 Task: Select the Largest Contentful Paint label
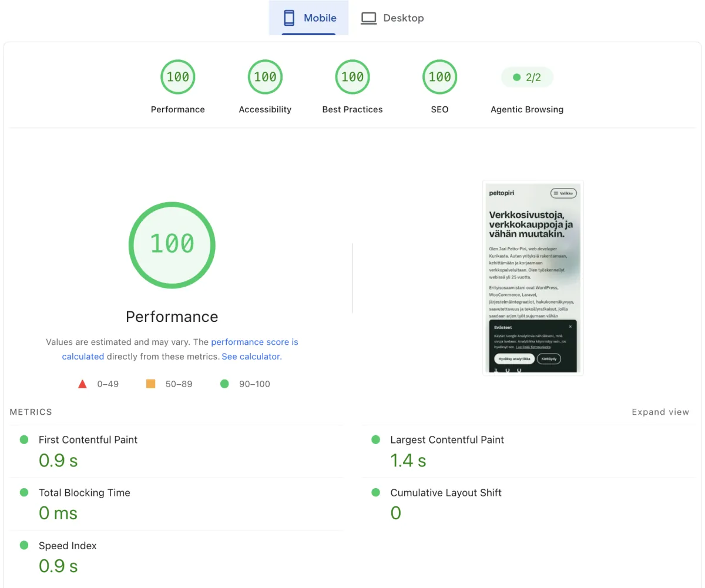447,439
